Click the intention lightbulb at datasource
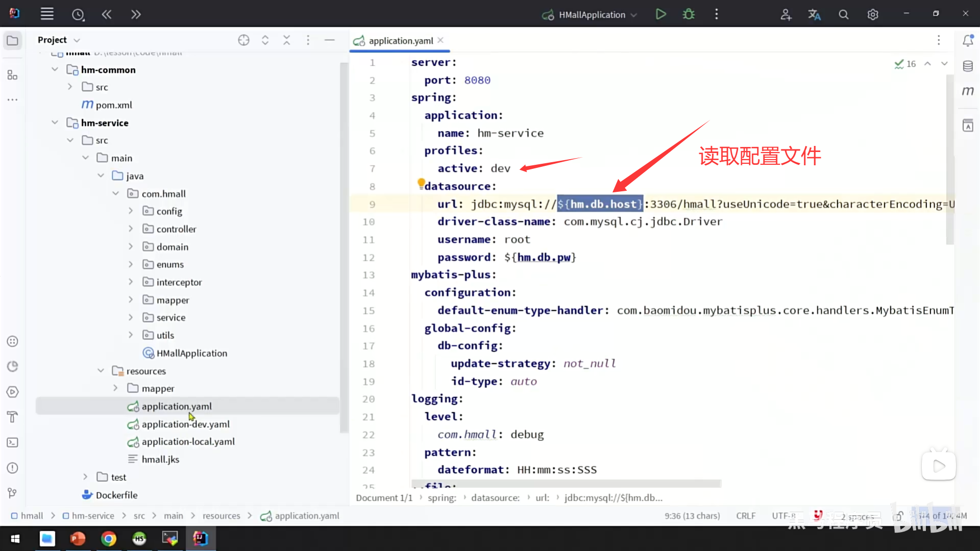 pyautogui.click(x=421, y=183)
